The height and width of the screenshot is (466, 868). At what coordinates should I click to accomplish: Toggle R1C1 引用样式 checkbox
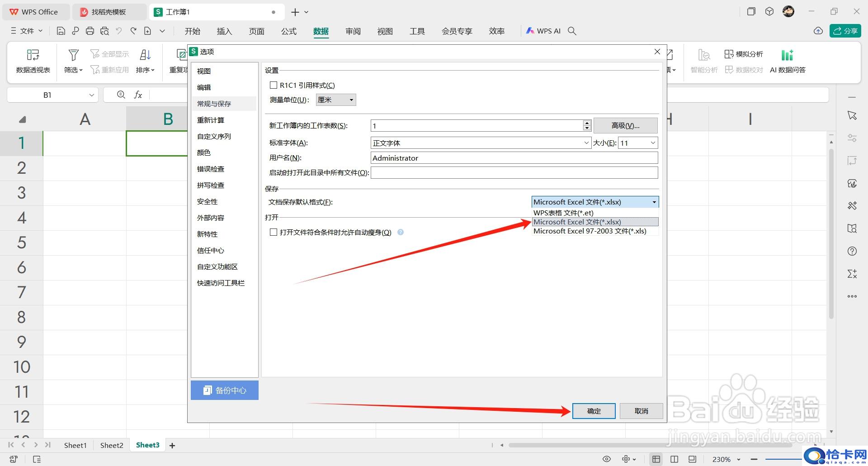[273, 85]
